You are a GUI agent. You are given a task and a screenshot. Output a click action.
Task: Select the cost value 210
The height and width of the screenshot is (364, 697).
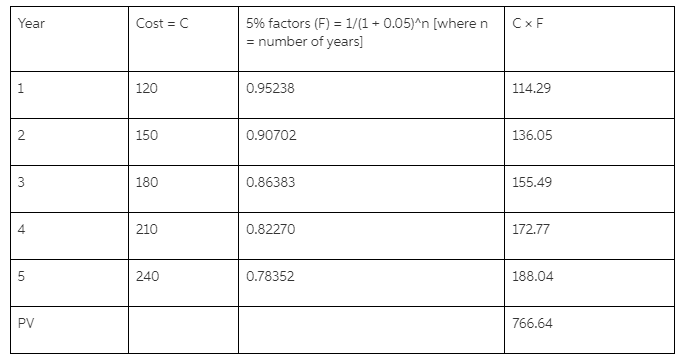(147, 229)
